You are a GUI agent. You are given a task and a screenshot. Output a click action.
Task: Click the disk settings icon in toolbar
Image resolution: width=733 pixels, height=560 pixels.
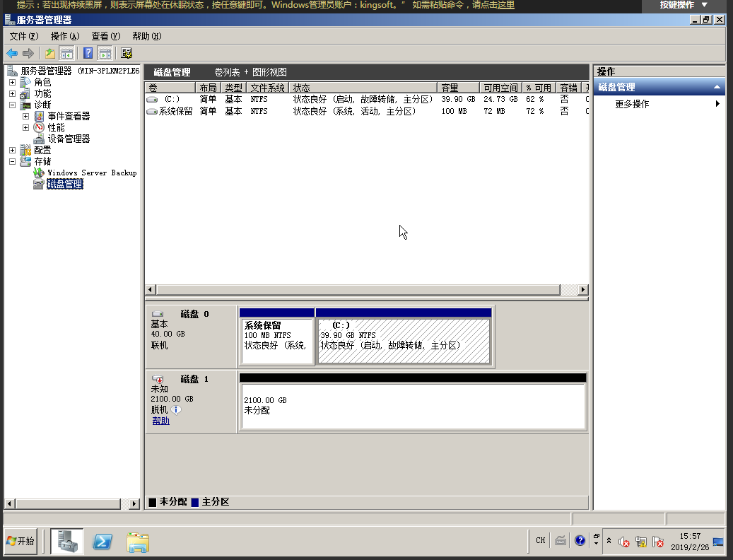(x=127, y=53)
